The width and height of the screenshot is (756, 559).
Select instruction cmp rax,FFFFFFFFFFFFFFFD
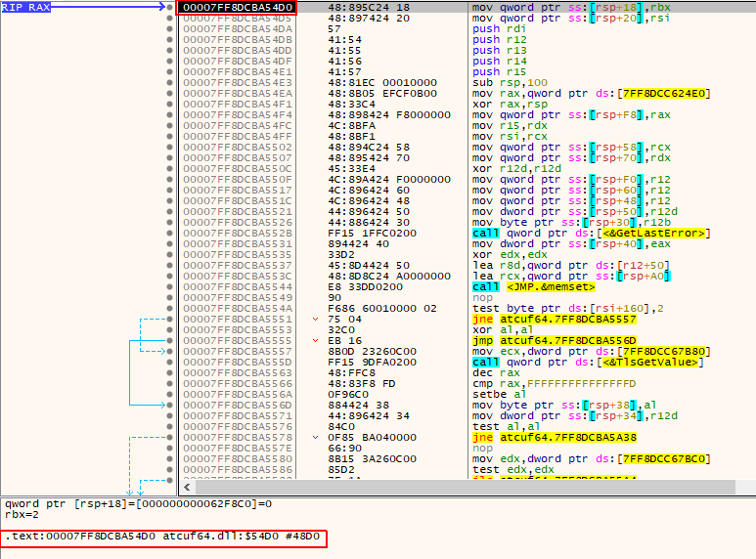554,384
